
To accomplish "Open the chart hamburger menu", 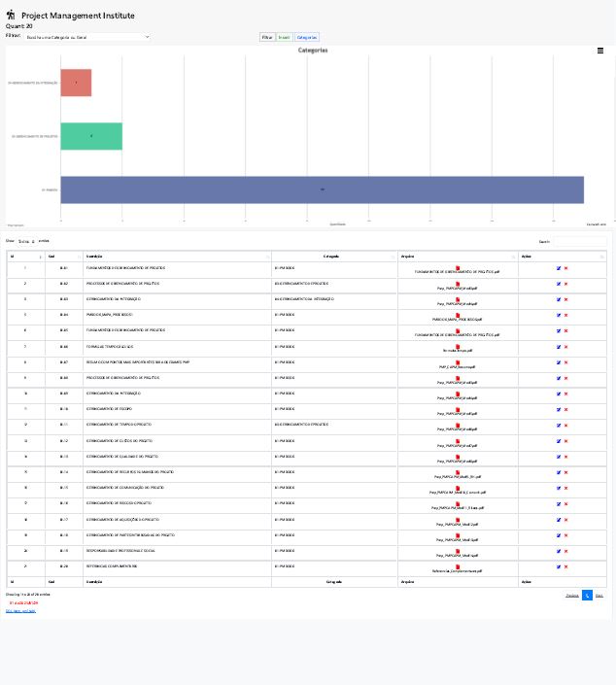I will [599, 51].
